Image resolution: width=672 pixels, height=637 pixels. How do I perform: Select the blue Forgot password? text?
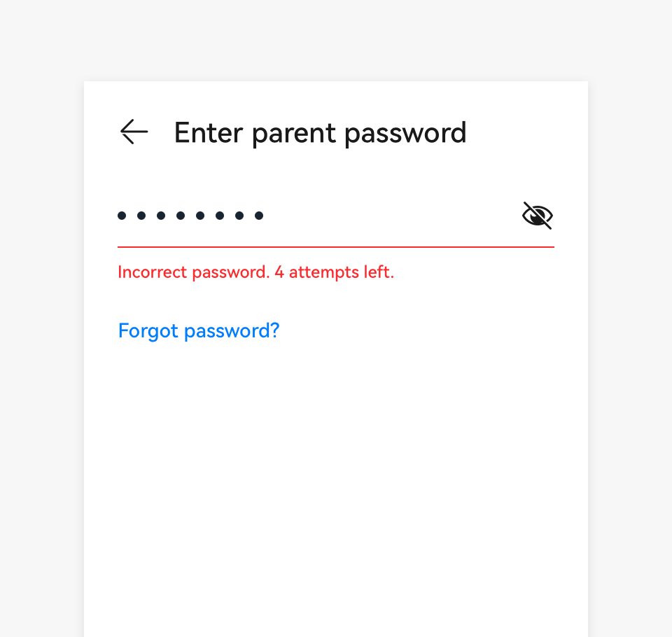pyautogui.click(x=199, y=330)
